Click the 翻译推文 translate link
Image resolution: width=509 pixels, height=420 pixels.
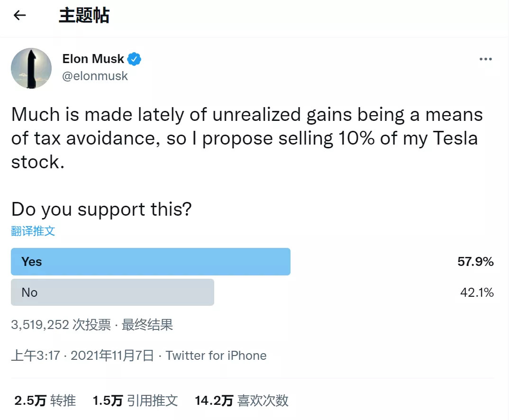tap(33, 231)
